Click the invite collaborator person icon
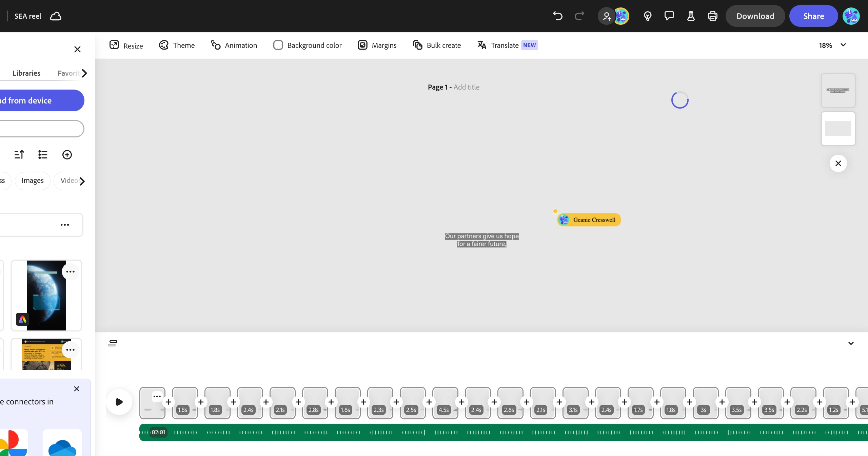Screen dimensions: 868x456 [607, 16]
